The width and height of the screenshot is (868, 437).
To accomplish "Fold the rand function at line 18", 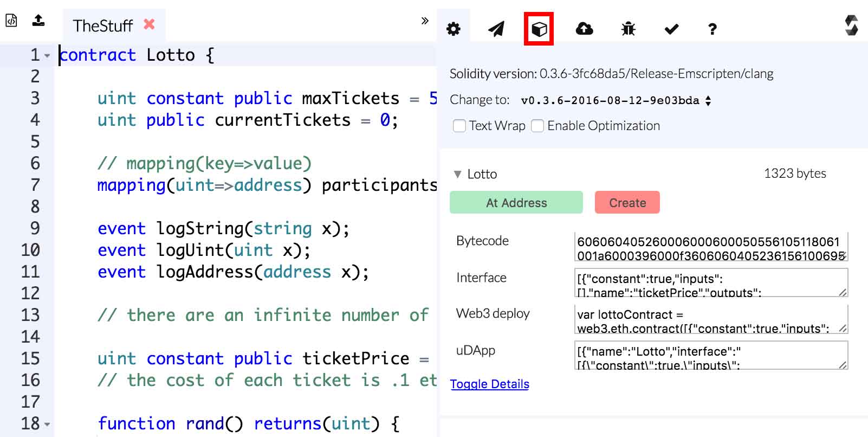I will tap(47, 424).
